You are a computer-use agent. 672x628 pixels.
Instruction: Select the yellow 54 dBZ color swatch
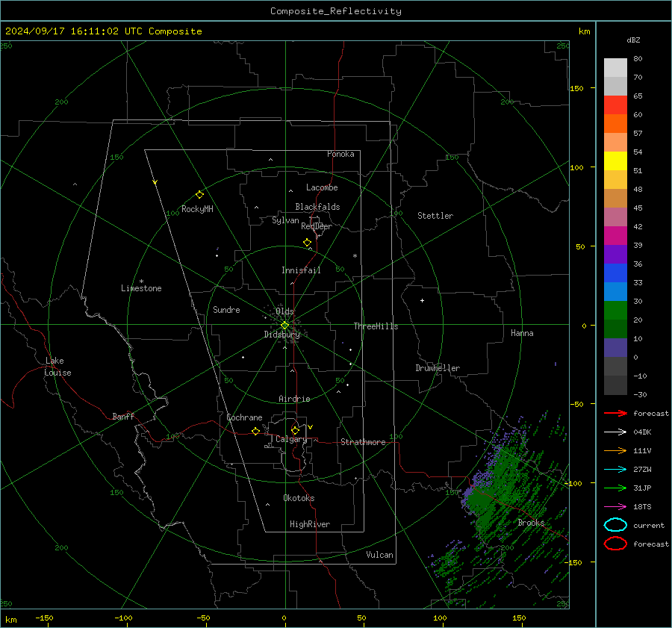click(615, 161)
